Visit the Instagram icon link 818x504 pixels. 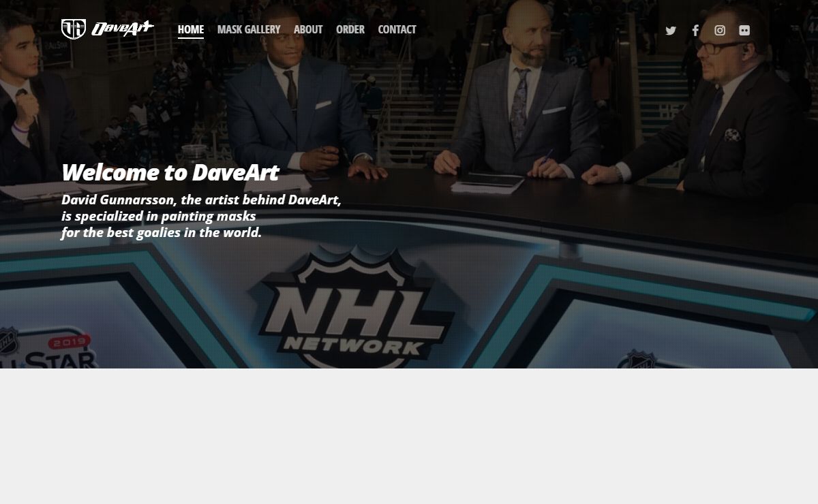[x=720, y=31]
